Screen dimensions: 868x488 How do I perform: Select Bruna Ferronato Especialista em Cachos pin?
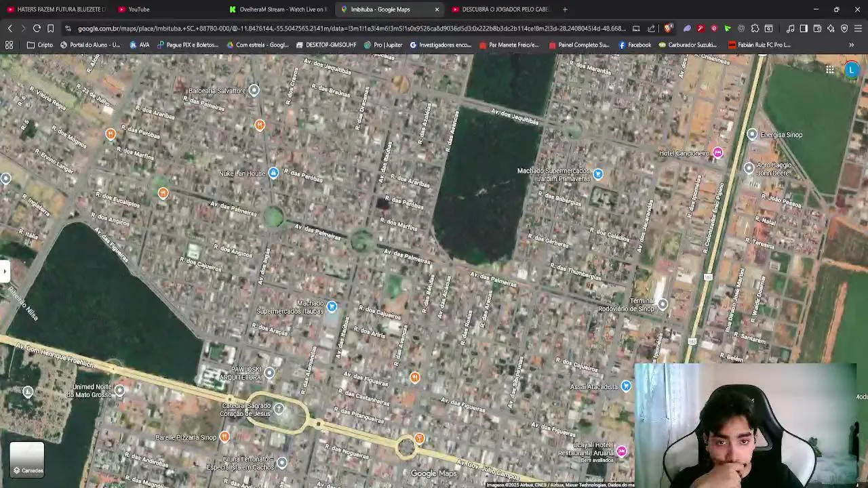coord(282,462)
